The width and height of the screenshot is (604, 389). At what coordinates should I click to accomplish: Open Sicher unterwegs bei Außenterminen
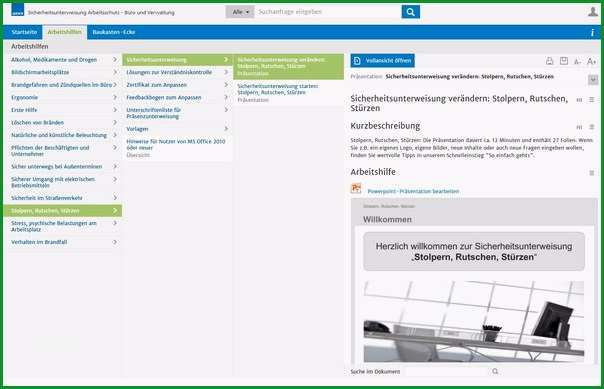pos(63,166)
